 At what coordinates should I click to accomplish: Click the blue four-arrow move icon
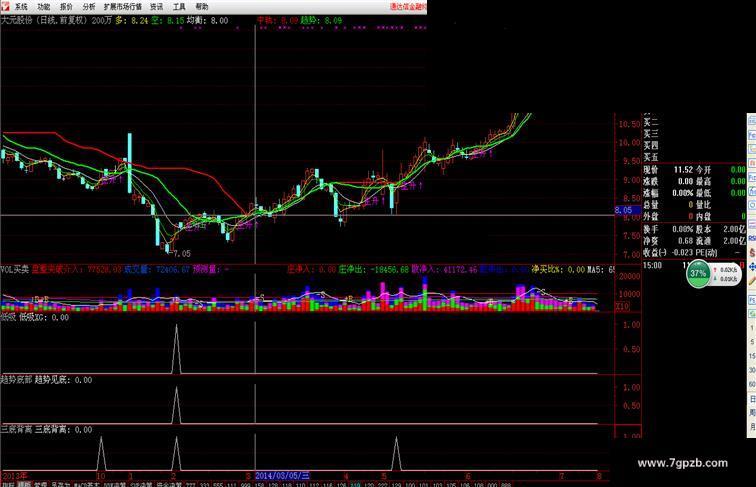tap(752, 267)
